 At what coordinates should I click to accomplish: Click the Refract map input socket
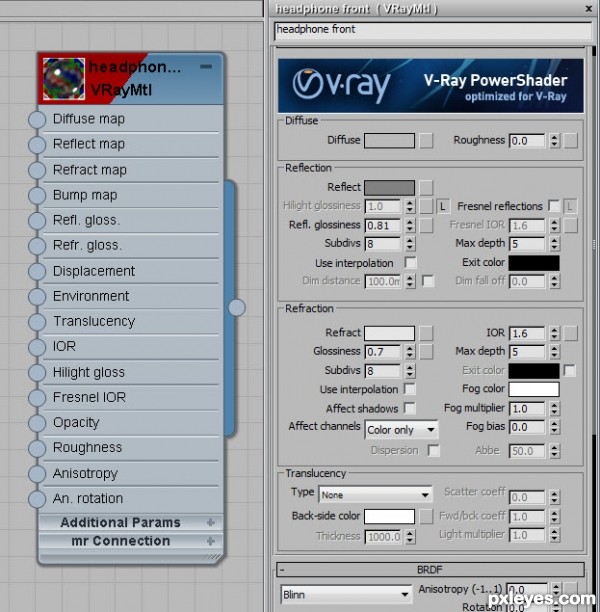point(37,170)
